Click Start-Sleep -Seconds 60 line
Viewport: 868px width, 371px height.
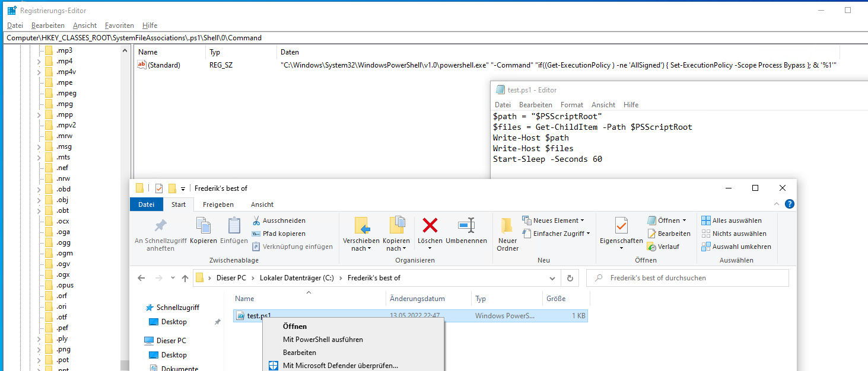click(547, 159)
